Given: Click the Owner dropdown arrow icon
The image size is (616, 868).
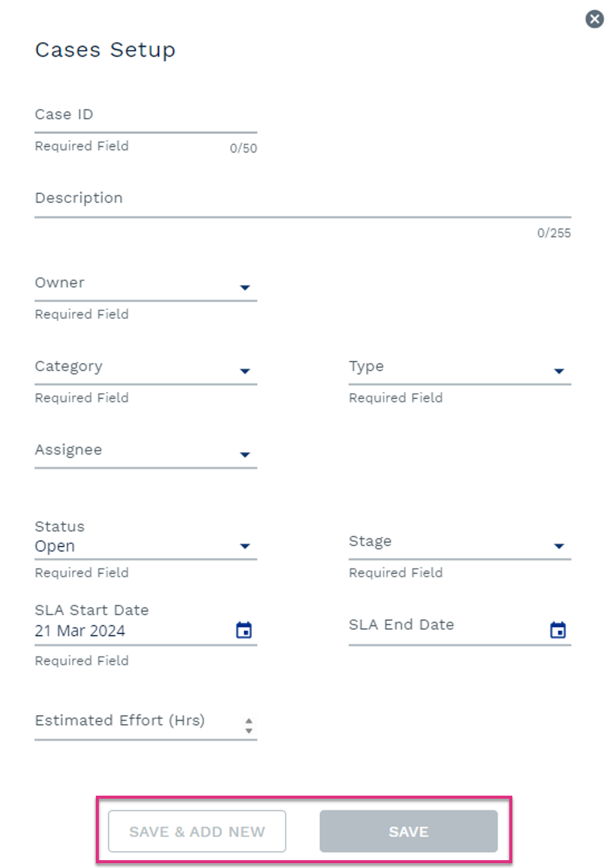Looking at the screenshot, I should [245, 288].
